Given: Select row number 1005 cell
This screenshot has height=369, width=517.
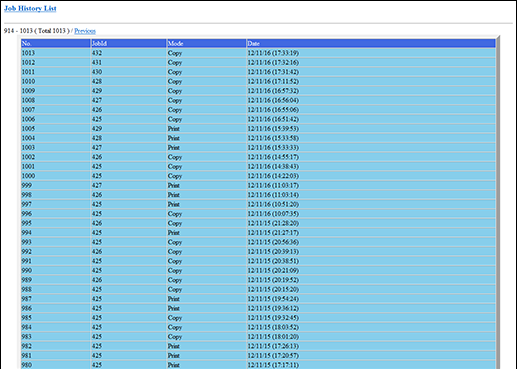Looking at the screenshot, I should pyautogui.click(x=55, y=129).
